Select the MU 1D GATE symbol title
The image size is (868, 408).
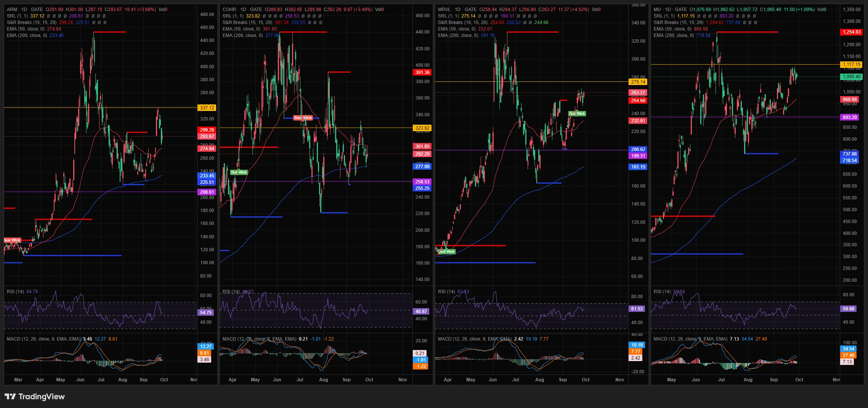tap(670, 10)
